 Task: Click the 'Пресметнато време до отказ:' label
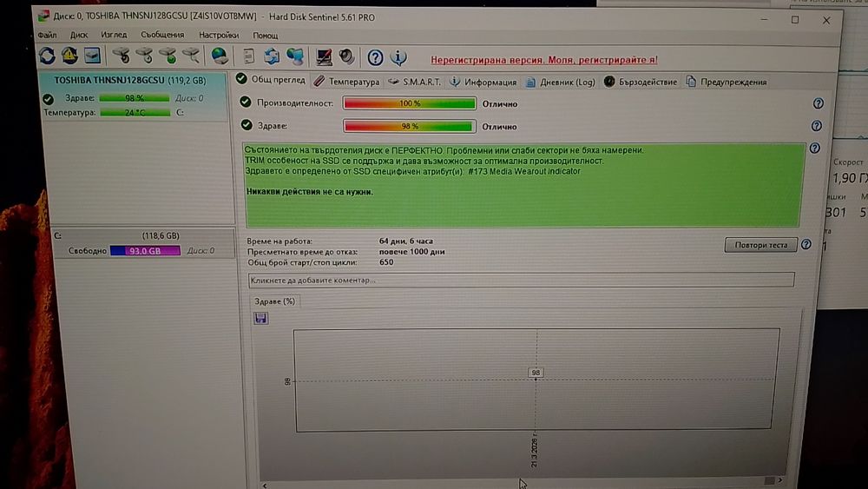(302, 252)
